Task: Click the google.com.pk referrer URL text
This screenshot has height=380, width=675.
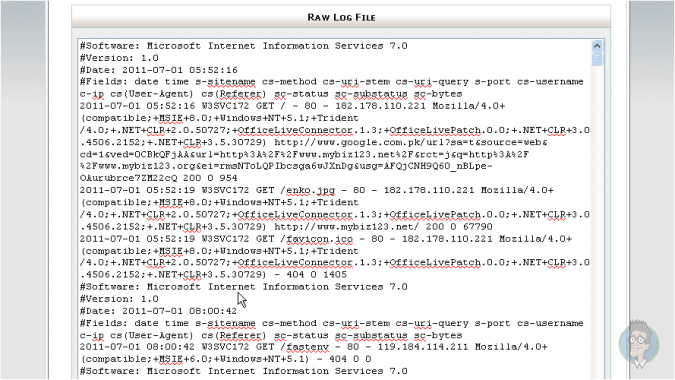Action: coord(410,142)
